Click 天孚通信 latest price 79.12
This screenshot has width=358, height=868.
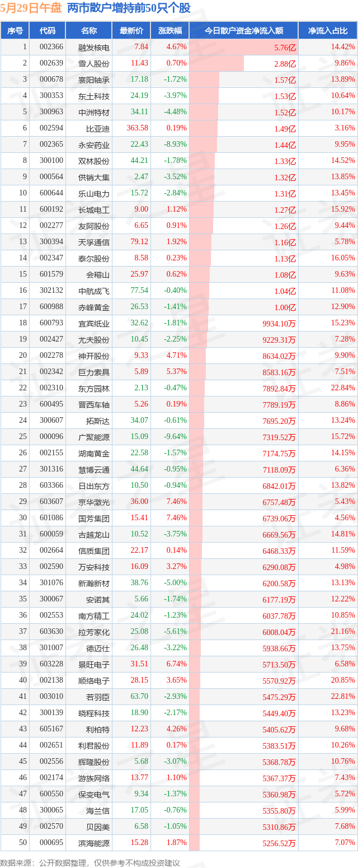pyautogui.click(x=139, y=242)
